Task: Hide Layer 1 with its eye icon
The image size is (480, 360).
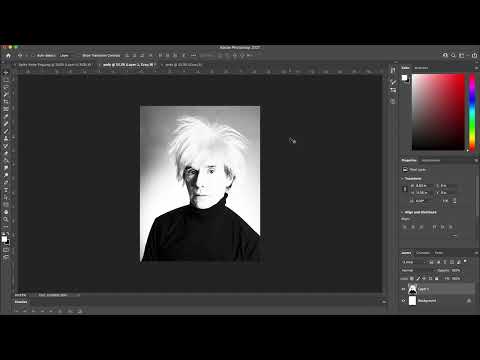Action: (403, 289)
